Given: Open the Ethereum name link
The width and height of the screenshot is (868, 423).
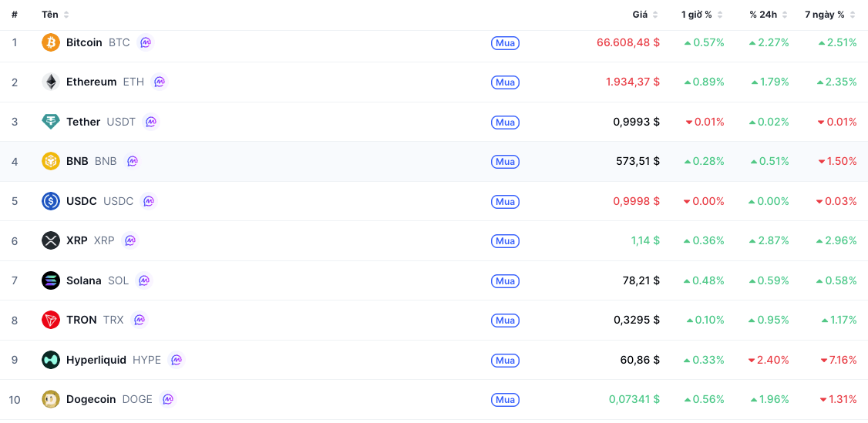Looking at the screenshot, I should (91, 82).
